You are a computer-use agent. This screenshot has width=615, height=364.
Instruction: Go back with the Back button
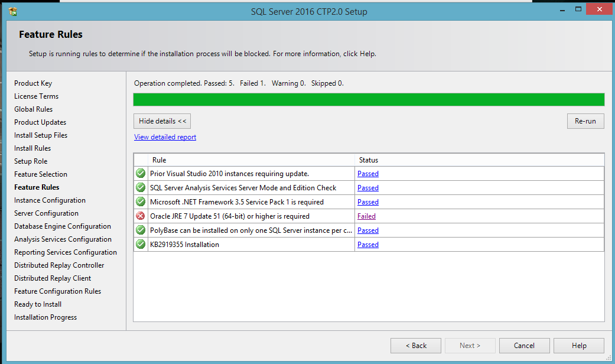pyautogui.click(x=416, y=346)
